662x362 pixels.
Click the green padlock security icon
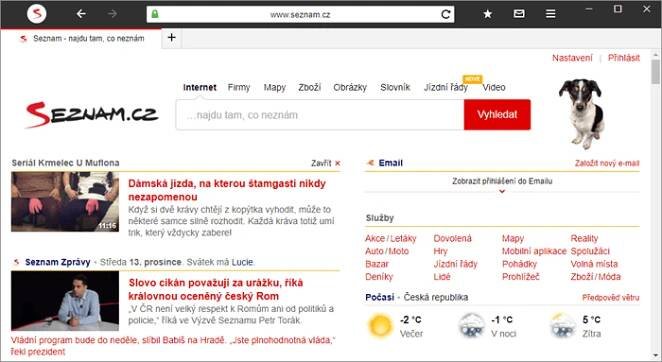(x=155, y=14)
